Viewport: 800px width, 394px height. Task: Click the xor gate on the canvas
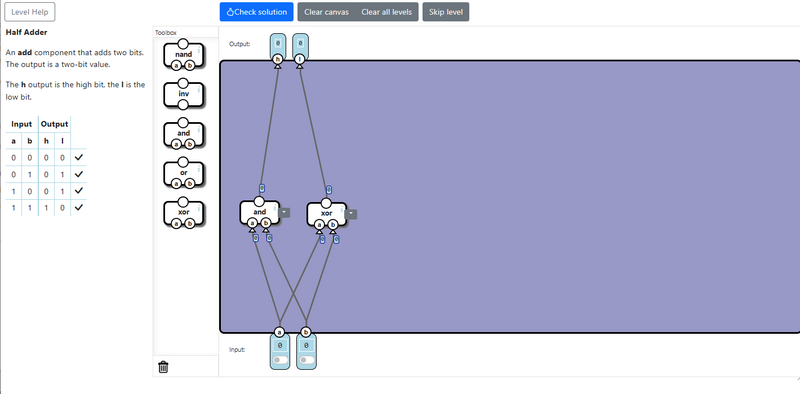pyautogui.click(x=327, y=213)
